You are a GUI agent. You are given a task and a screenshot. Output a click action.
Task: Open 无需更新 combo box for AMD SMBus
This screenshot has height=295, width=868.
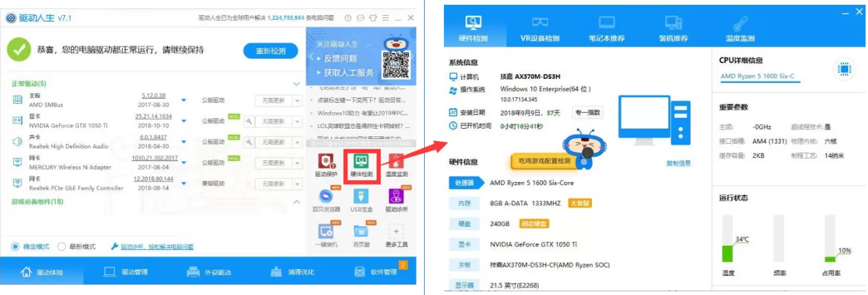[x=278, y=101]
